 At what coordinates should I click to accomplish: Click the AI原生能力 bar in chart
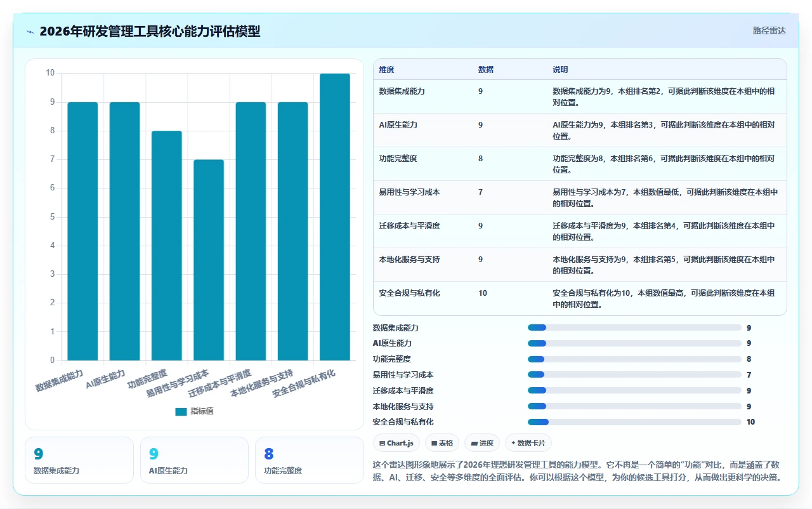point(124,231)
